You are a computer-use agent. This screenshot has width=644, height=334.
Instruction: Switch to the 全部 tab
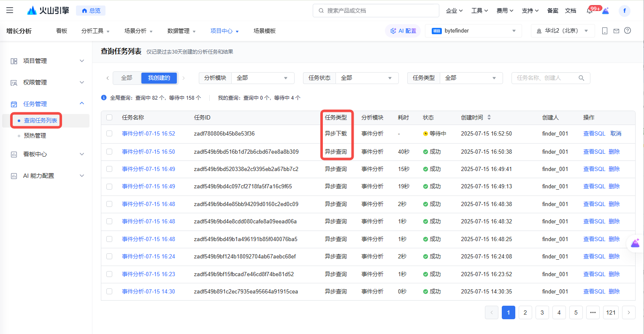click(127, 78)
